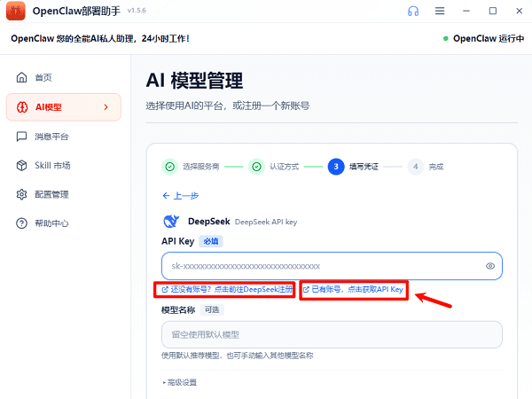532x399 pixels.
Task: Click the step 4 circle 完成
Action: (415, 167)
